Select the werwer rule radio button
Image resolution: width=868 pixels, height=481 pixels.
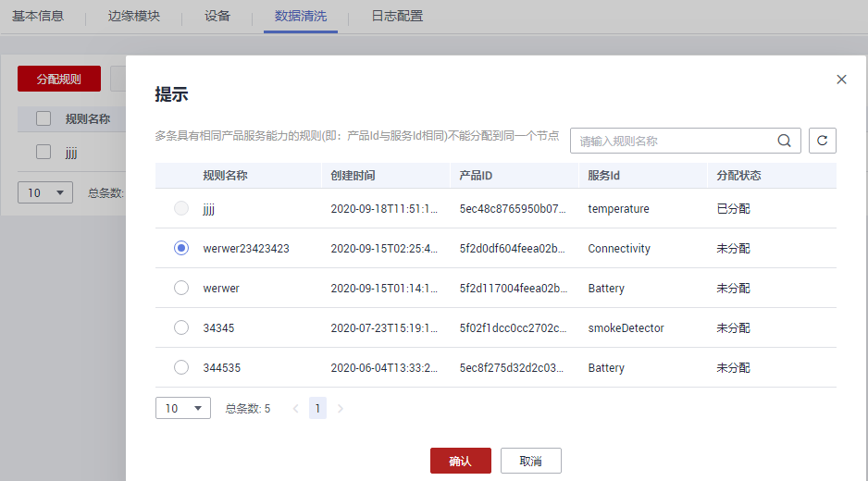(181, 288)
